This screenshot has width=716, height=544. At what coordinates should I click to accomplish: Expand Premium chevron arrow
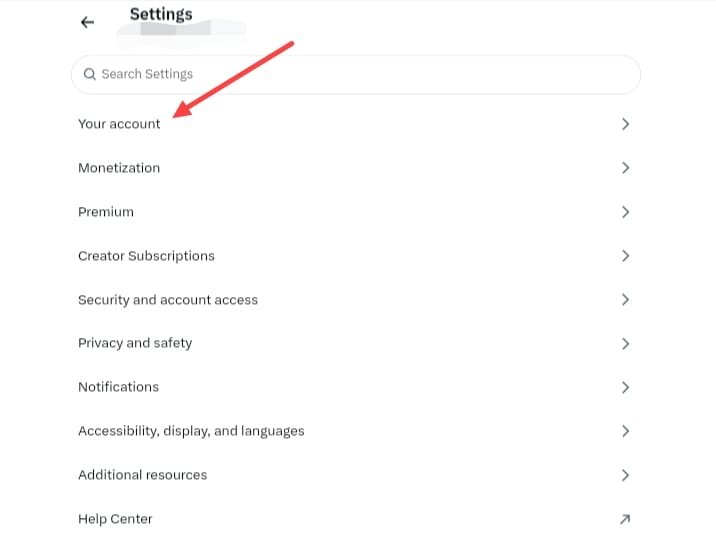click(626, 212)
